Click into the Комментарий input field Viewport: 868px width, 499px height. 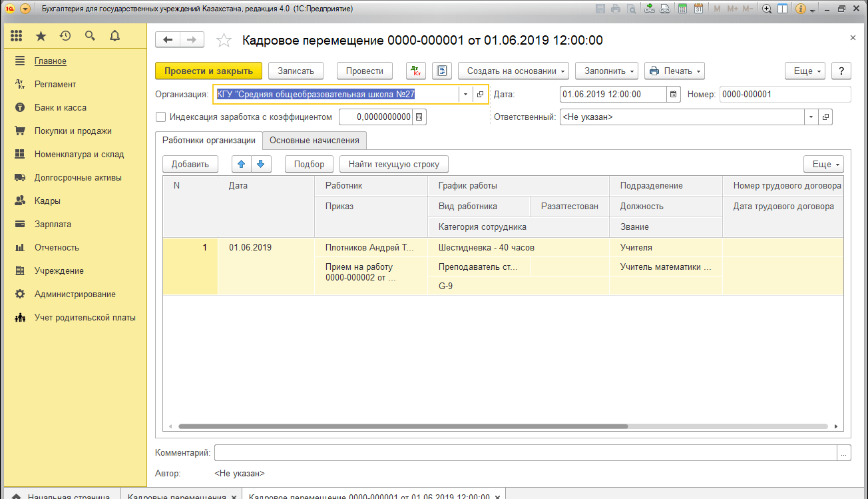click(525, 453)
